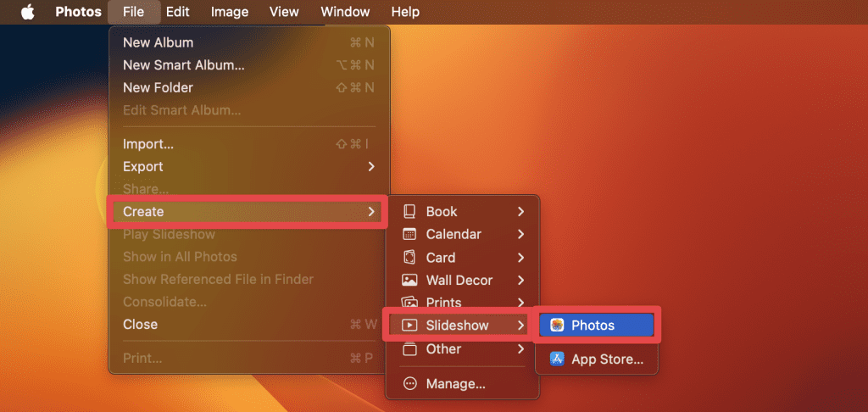Click the Photos app icon in submenu
The image size is (868, 412).
tap(557, 326)
